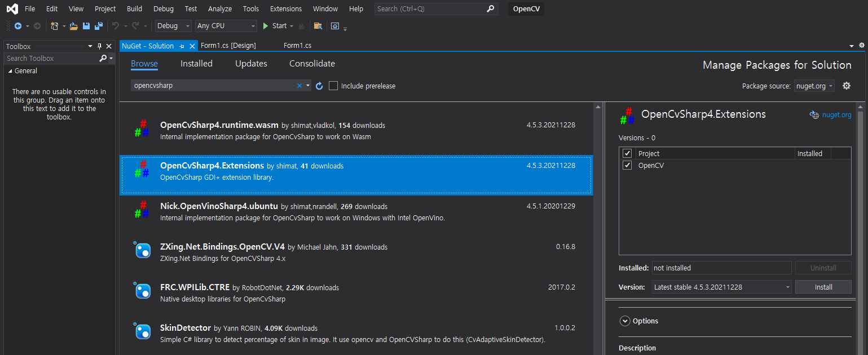
Task: Switch to the Consolidate tab
Action: click(x=312, y=64)
